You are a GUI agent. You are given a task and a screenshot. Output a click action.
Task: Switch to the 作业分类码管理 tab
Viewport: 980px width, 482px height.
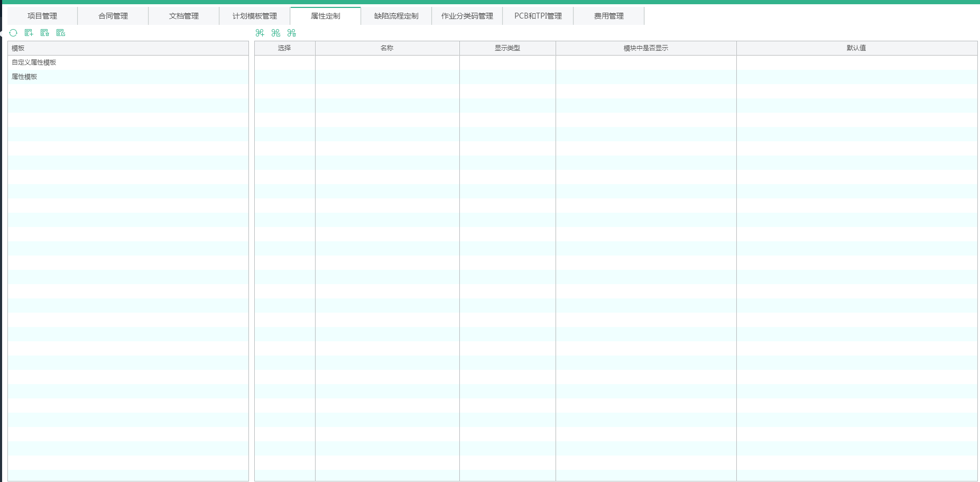coord(467,16)
